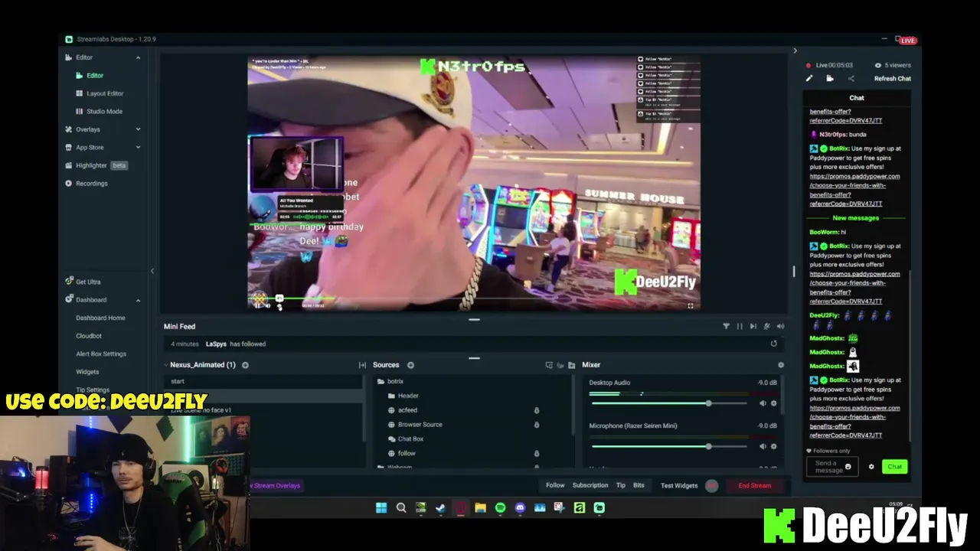
Task: Collapse the left sidebar arrow
Action: [152, 271]
